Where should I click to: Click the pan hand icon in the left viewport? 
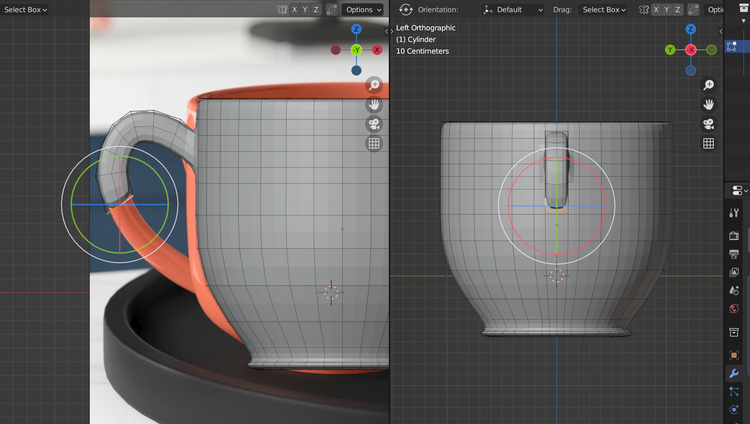click(374, 105)
